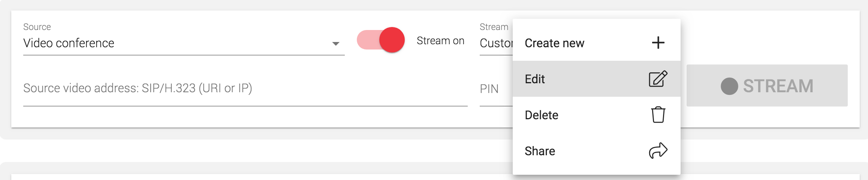
Task: Click the plus icon beside Create new
Action: pyautogui.click(x=658, y=43)
